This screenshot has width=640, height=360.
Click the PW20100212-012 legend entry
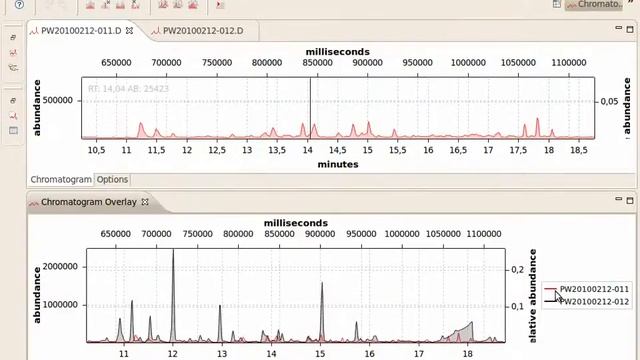pos(594,302)
